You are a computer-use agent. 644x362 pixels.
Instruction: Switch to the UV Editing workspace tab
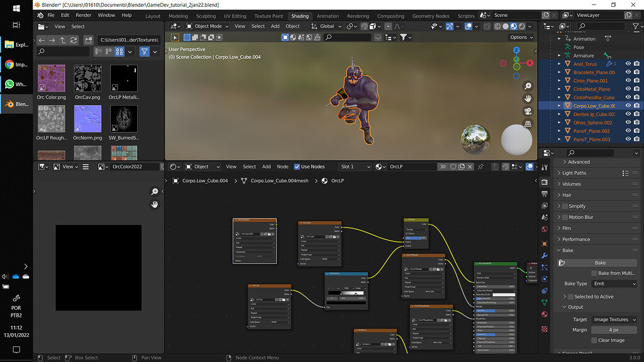tap(235, 16)
